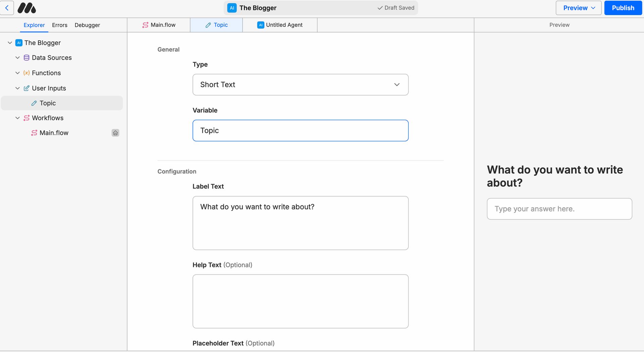
Task: Click the Draft Saved checkmark status
Action: tap(396, 8)
